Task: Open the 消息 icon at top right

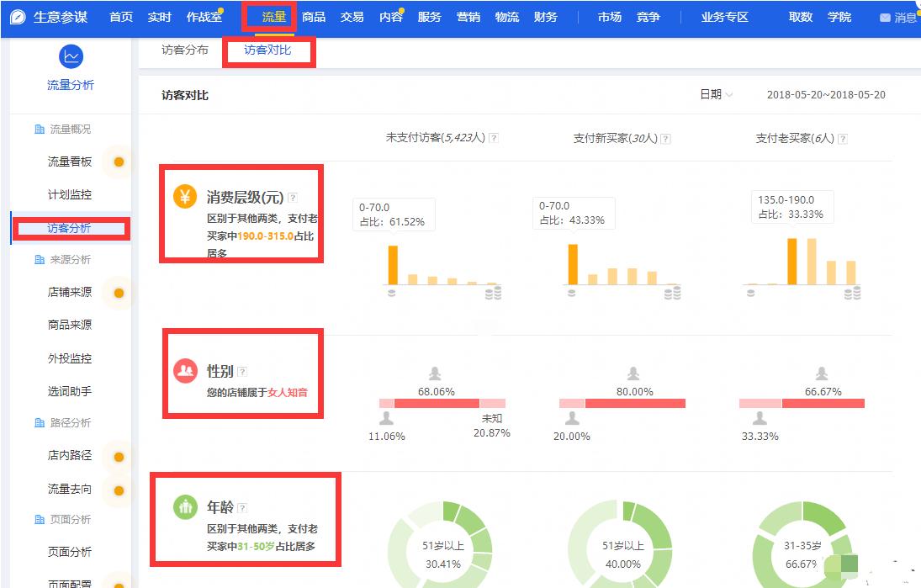Action: coord(884,16)
